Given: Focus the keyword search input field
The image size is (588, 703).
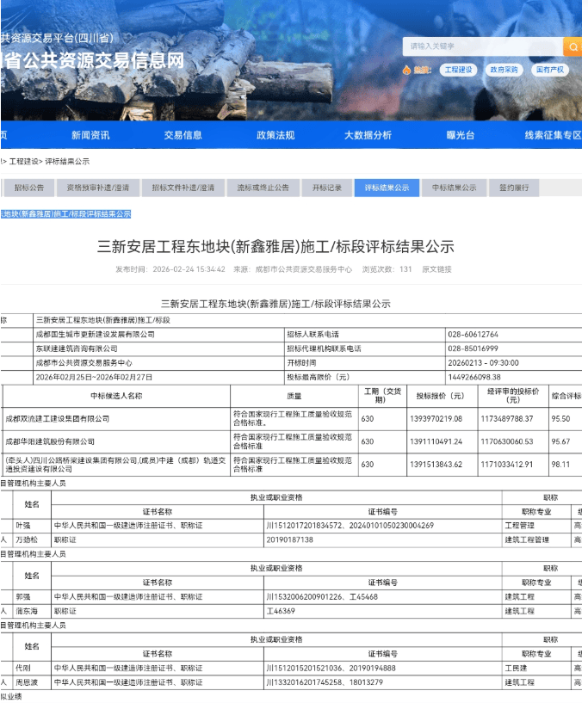Looking at the screenshot, I should (483, 46).
